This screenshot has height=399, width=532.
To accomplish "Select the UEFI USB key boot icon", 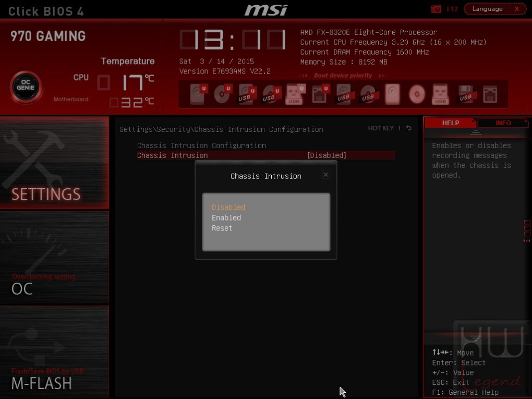I will point(295,94).
